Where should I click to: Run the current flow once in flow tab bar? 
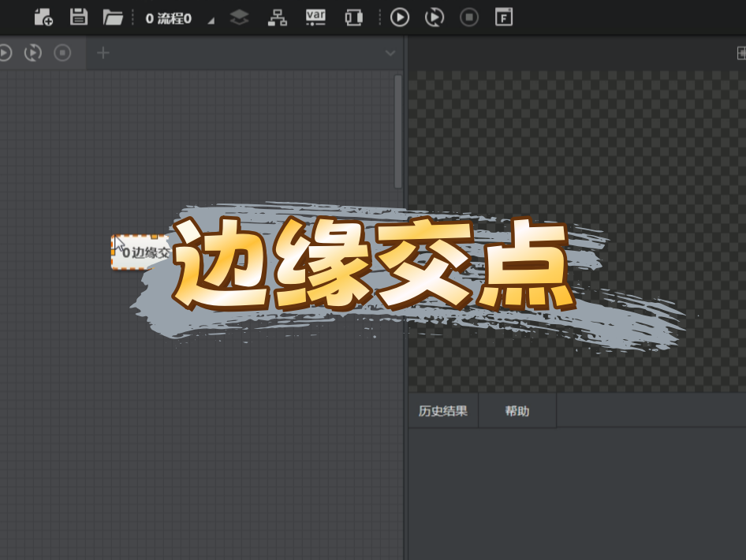[4, 53]
